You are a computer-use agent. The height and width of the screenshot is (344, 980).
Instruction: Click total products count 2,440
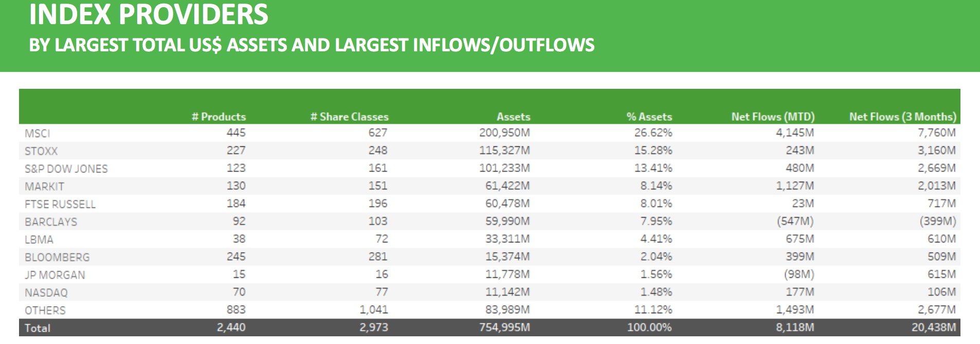(x=231, y=327)
